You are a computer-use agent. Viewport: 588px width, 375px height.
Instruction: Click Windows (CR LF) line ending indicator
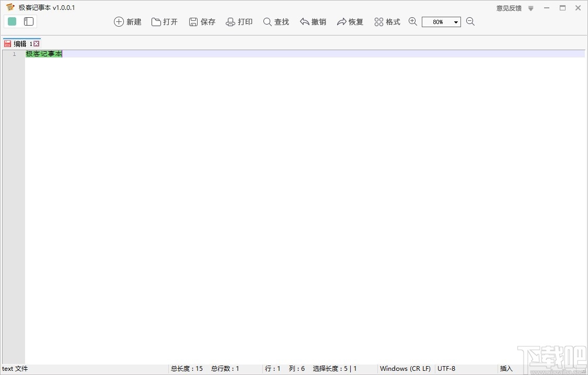pos(405,369)
